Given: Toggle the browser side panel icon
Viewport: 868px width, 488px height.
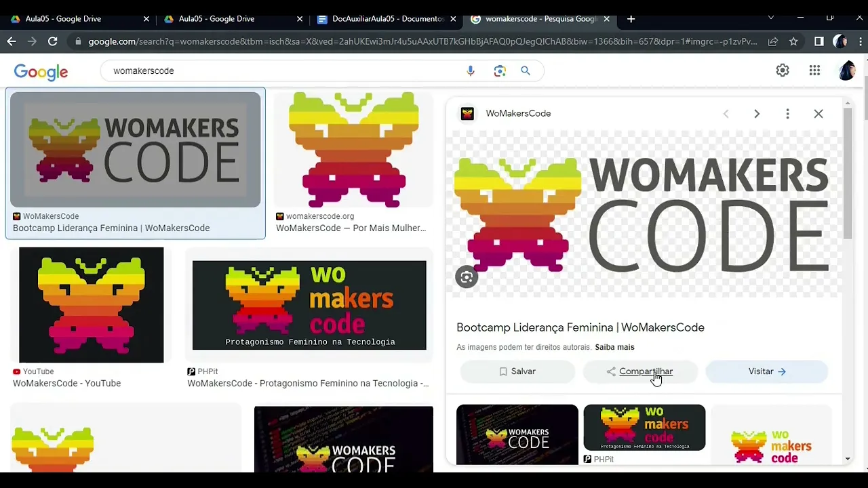Looking at the screenshot, I should [x=819, y=41].
